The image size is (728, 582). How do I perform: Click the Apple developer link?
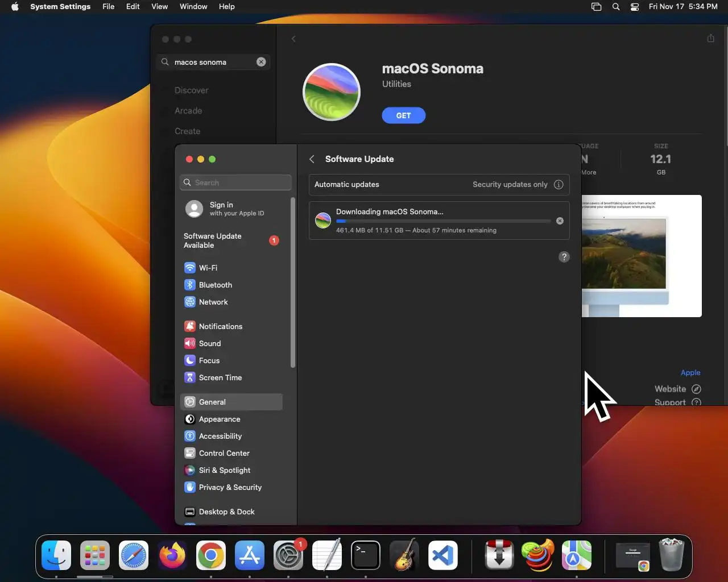[690, 373]
